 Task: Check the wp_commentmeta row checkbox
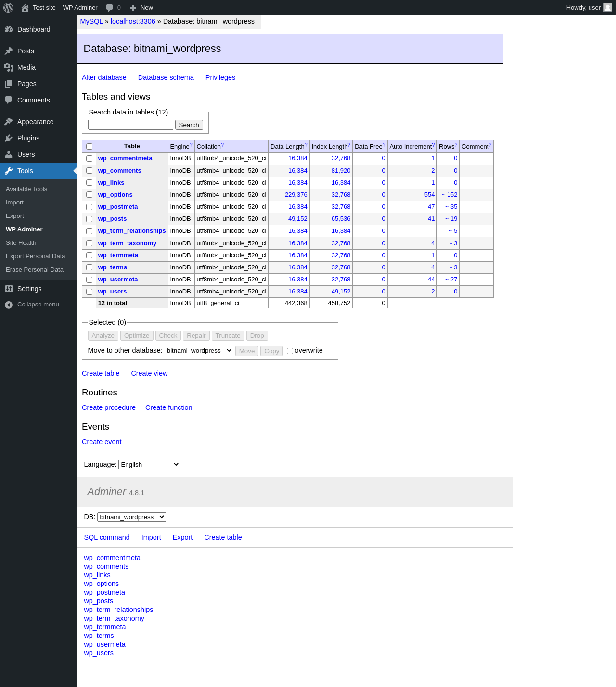[x=89, y=158]
